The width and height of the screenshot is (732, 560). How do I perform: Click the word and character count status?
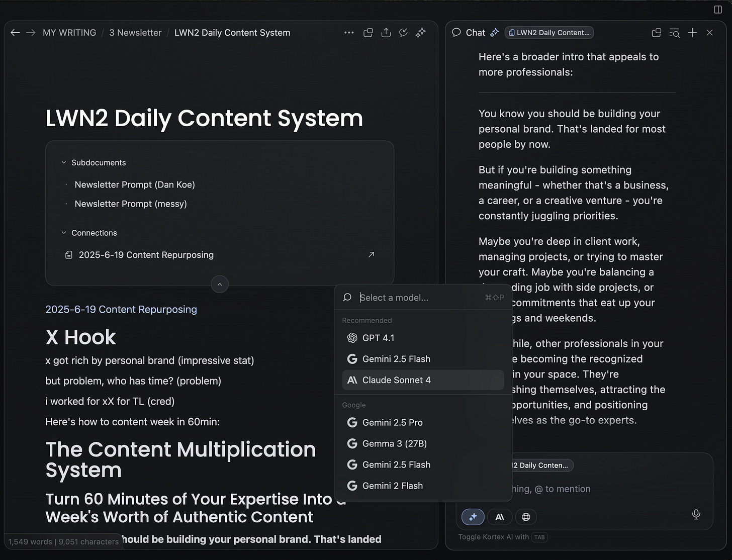(63, 541)
